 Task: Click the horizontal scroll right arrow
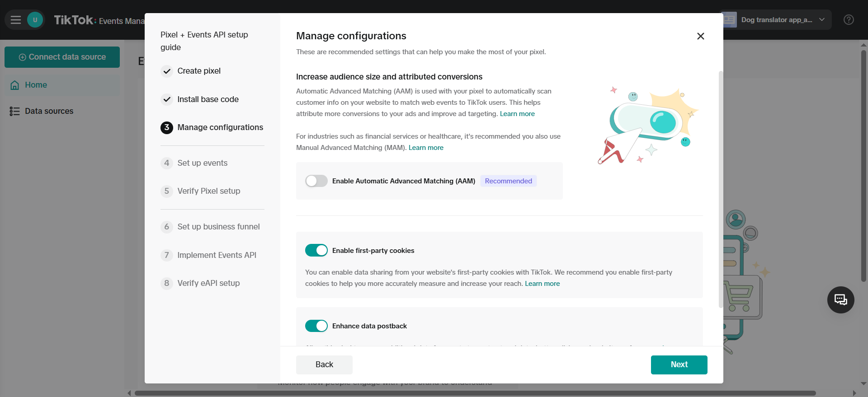854,393
